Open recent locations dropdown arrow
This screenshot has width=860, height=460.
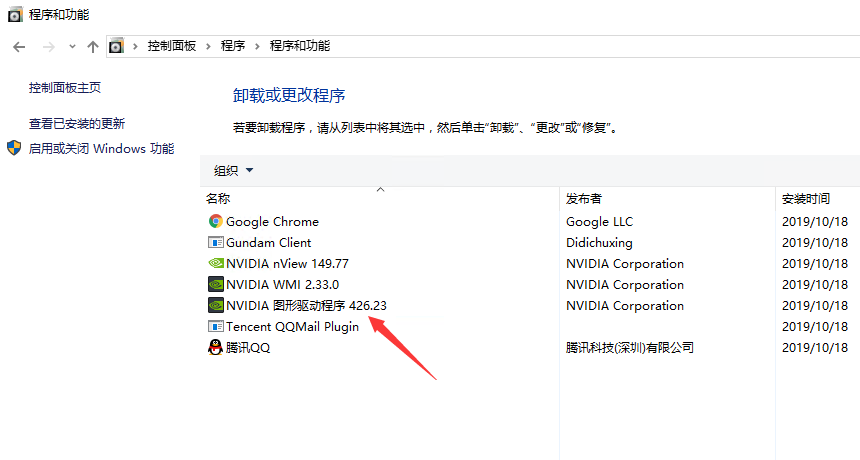[72, 47]
